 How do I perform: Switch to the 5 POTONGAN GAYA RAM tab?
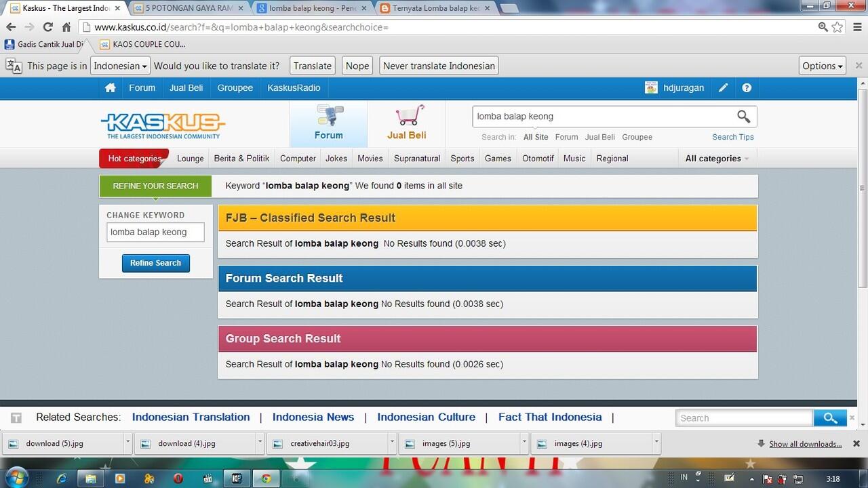188,8
